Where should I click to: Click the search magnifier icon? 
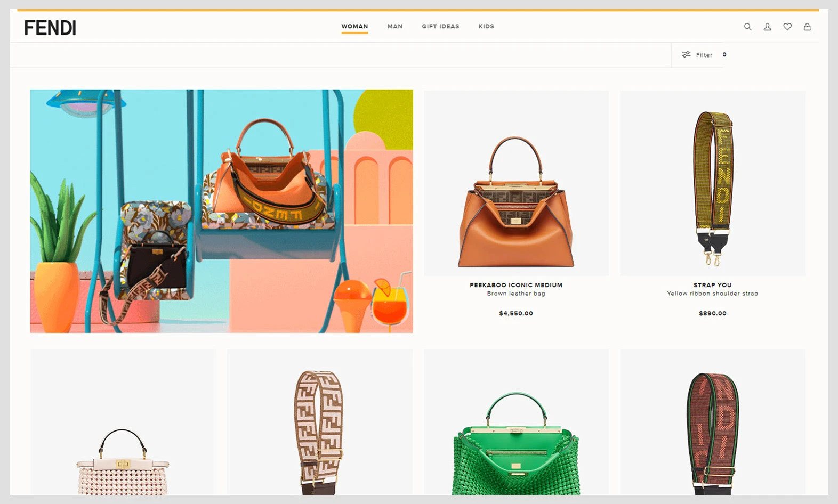click(x=747, y=27)
